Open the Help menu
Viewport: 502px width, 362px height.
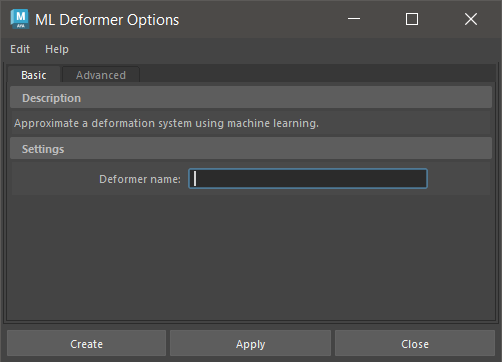point(57,49)
